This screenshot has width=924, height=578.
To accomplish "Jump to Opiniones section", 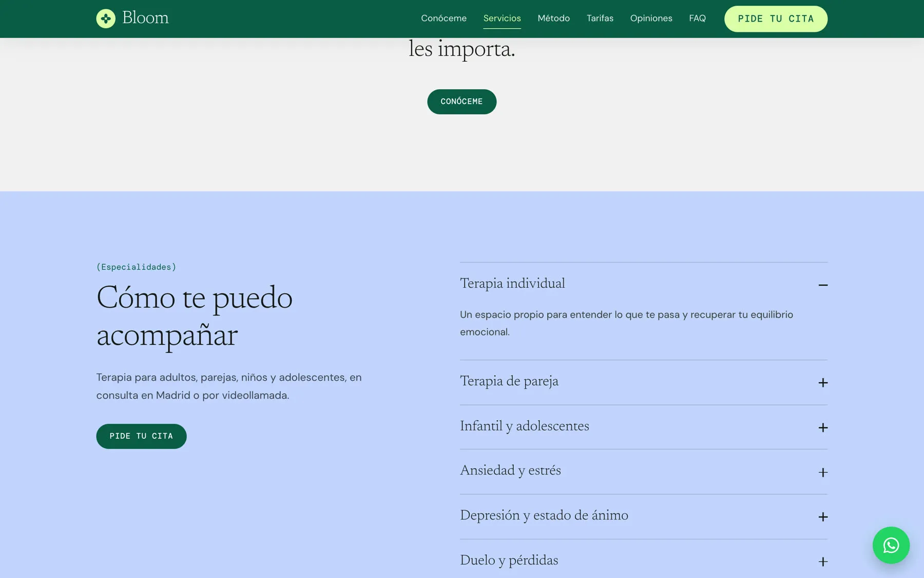I will [x=651, y=18].
